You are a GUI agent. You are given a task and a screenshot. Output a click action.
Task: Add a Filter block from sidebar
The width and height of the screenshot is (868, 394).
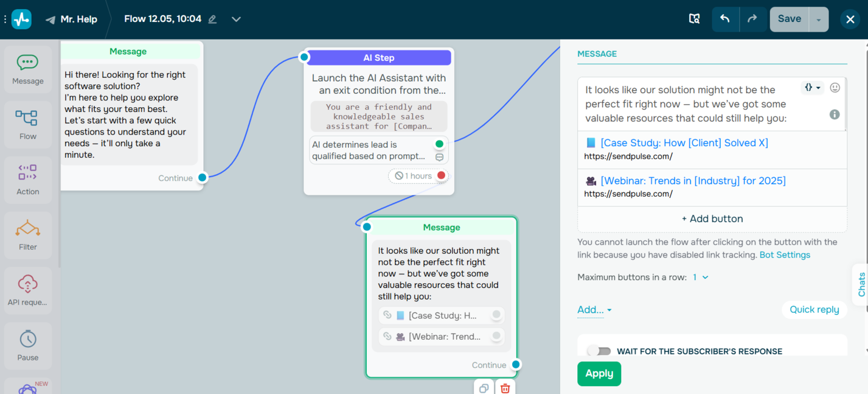[28, 235]
